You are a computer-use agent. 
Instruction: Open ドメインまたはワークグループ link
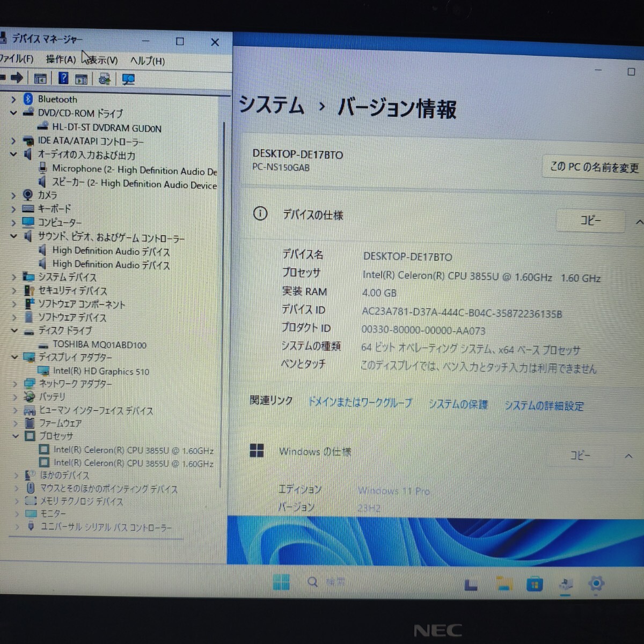point(360,402)
